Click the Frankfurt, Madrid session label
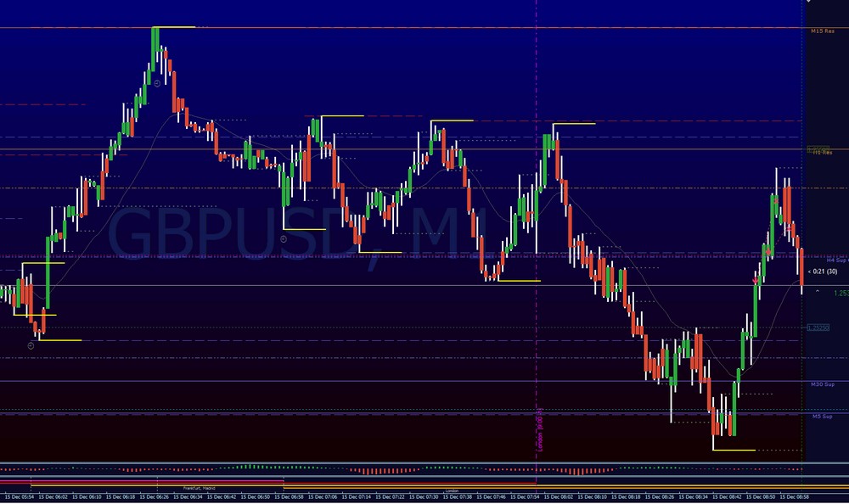The image size is (849, 504). (200, 488)
